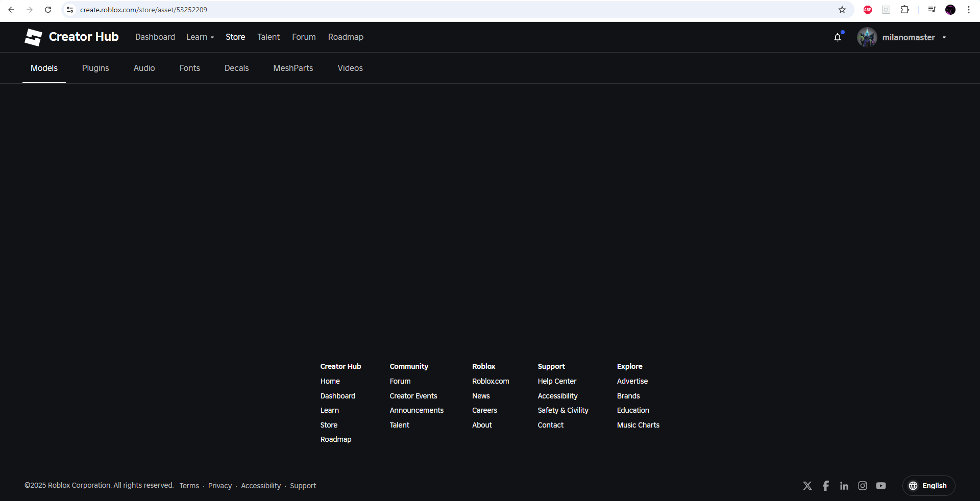Open Accessibility link beside Privacy in footer bar
The width and height of the screenshot is (980, 501).
[261, 486]
